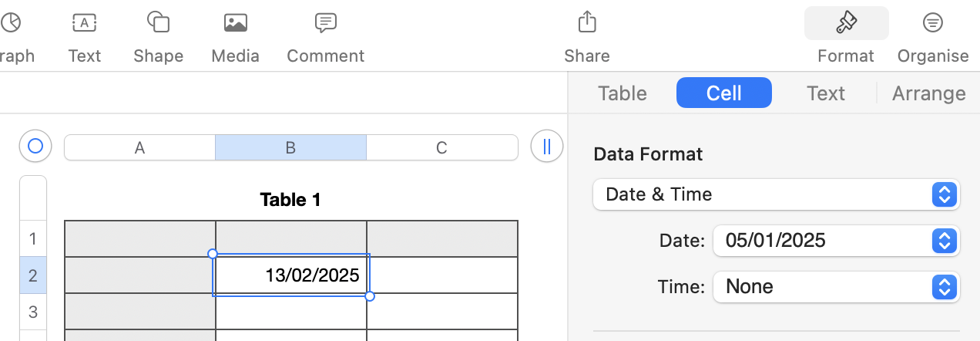Add a Text box

(x=84, y=35)
